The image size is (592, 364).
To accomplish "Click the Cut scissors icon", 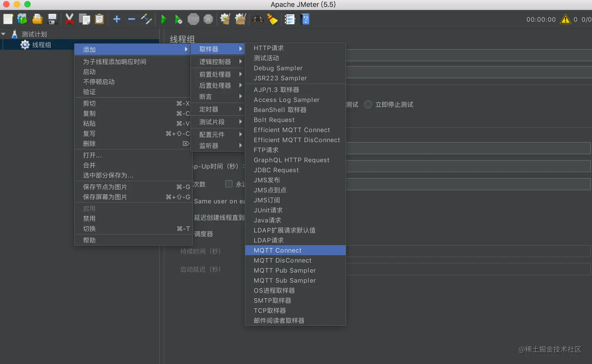I will 69,19.
